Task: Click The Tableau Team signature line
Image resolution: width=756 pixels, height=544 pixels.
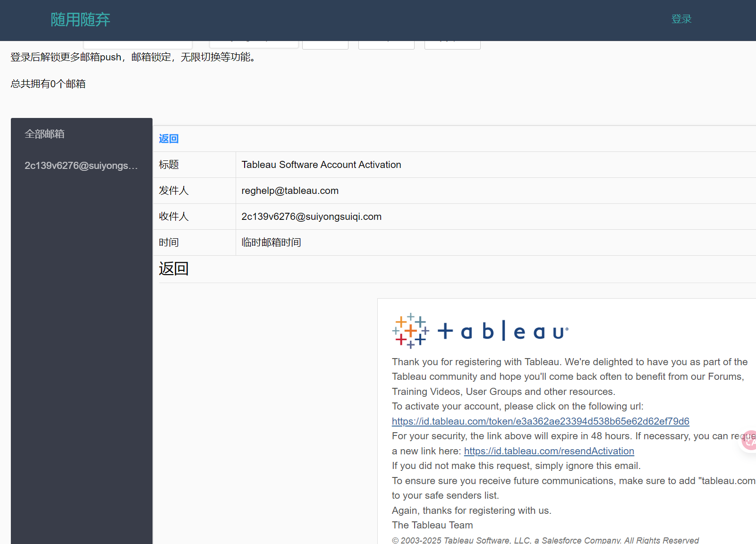Action: pyautogui.click(x=433, y=525)
